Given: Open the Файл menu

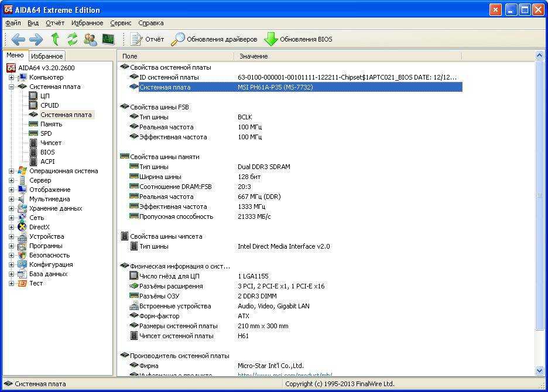Looking at the screenshot, I should pos(13,23).
